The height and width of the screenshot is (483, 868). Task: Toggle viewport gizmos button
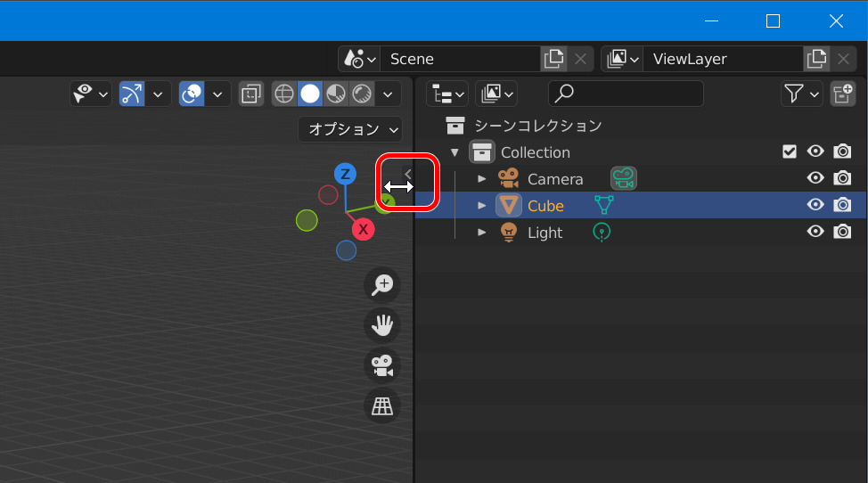pyautogui.click(x=132, y=94)
